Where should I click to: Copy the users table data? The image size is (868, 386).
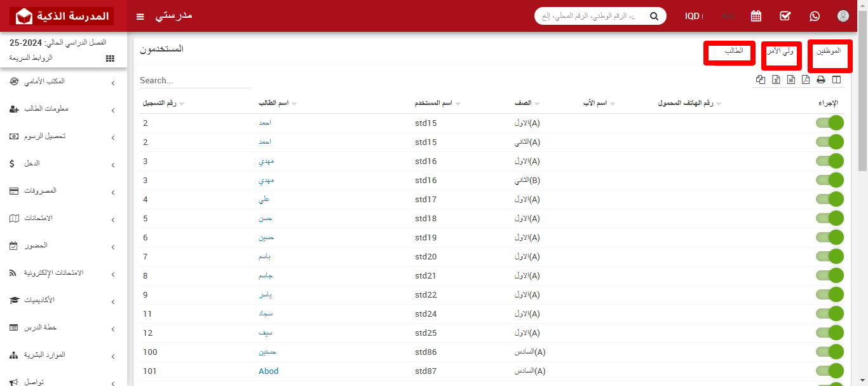point(761,79)
